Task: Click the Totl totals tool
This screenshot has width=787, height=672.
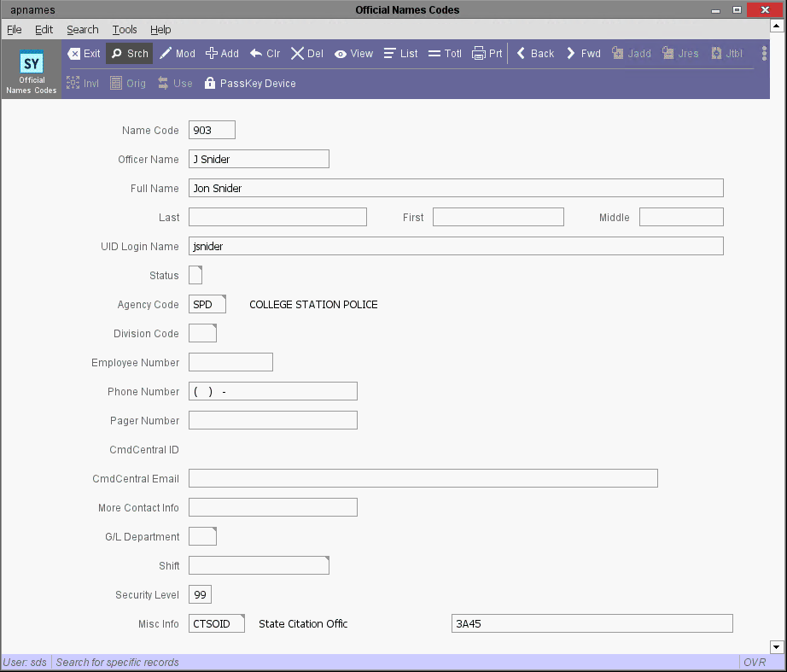Action: 444,53
